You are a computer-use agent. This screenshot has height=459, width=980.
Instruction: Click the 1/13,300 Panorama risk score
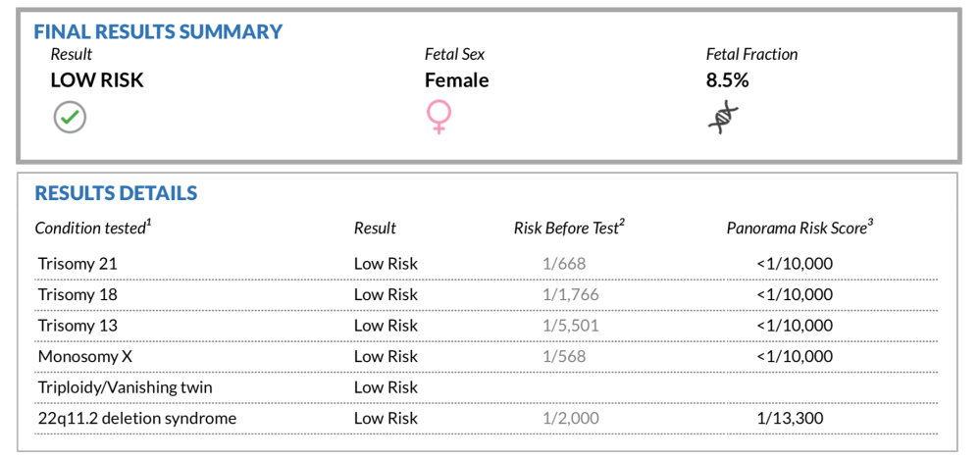(x=790, y=419)
